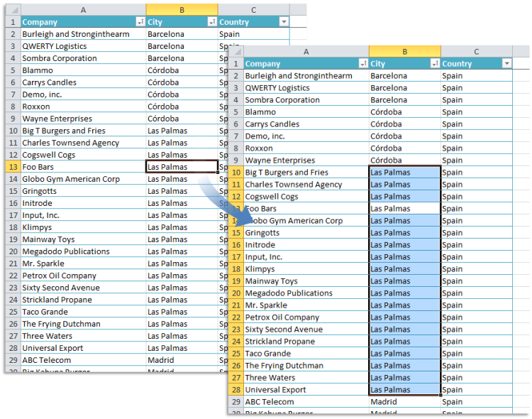This screenshot has height=419, width=532.
Task: Select column A header in back sheet
Action: click(83, 10)
